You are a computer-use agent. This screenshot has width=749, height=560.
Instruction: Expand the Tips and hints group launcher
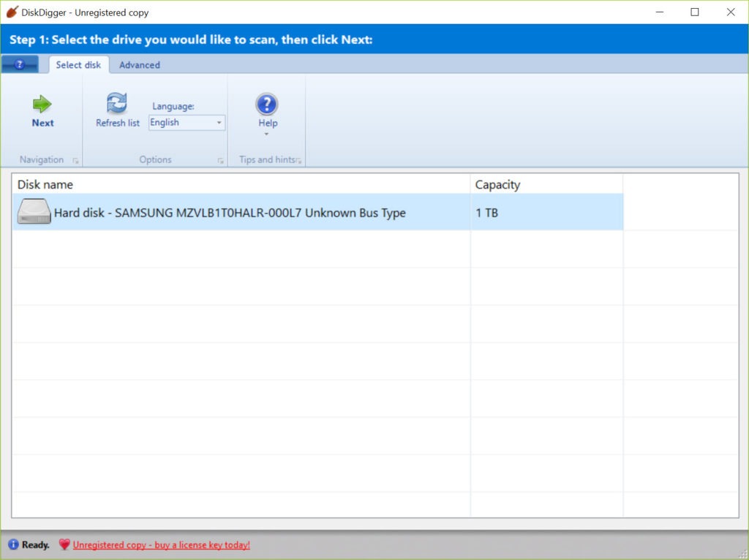coord(299,161)
